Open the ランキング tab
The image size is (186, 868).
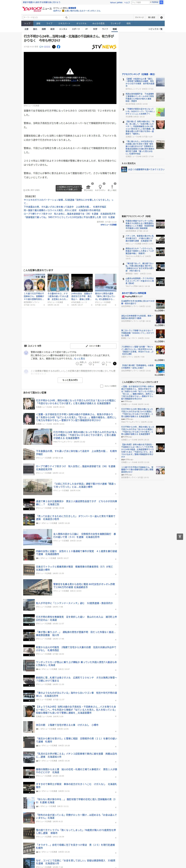pos(115,23)
